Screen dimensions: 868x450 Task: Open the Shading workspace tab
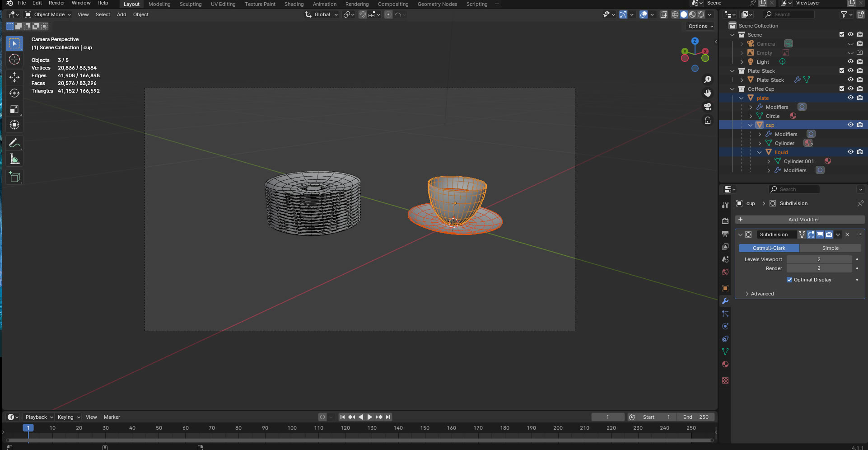(x=294, y=4)
